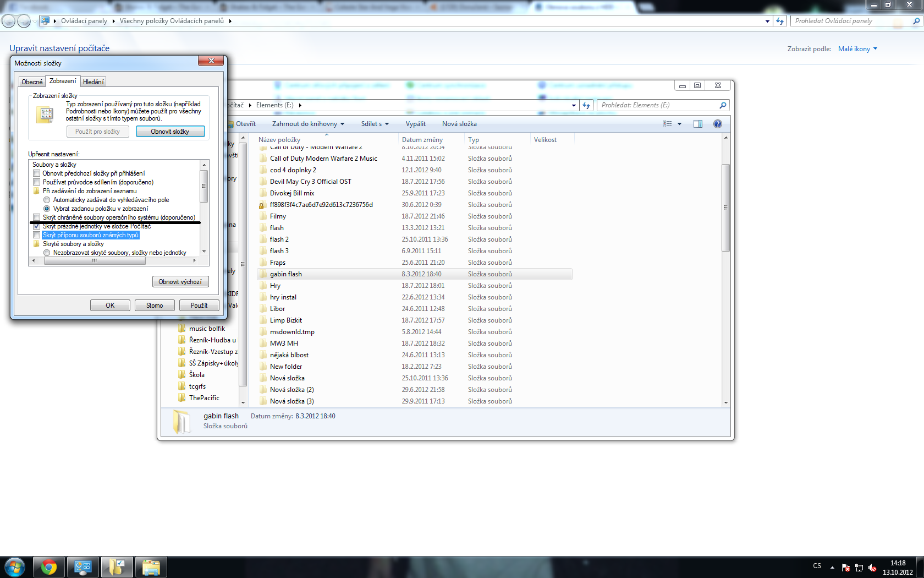Click the tcgrfs folder icon in sidebar

click(182, 386)
